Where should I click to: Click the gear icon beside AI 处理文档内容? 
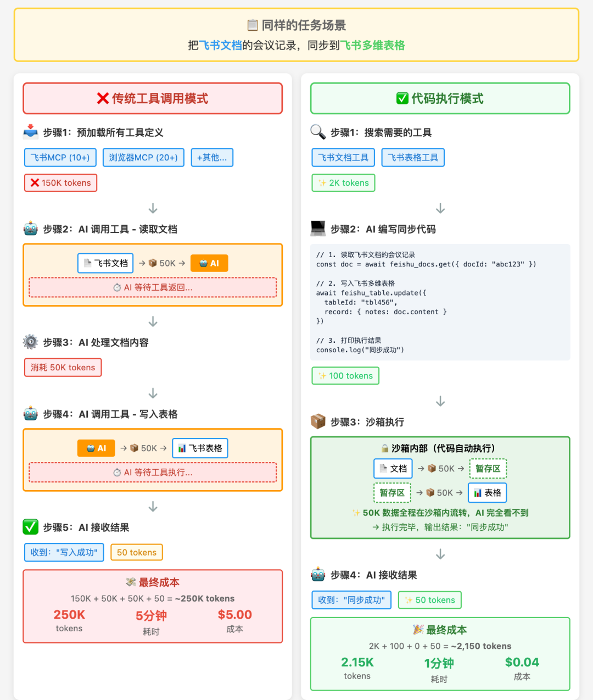coord(30,342)
